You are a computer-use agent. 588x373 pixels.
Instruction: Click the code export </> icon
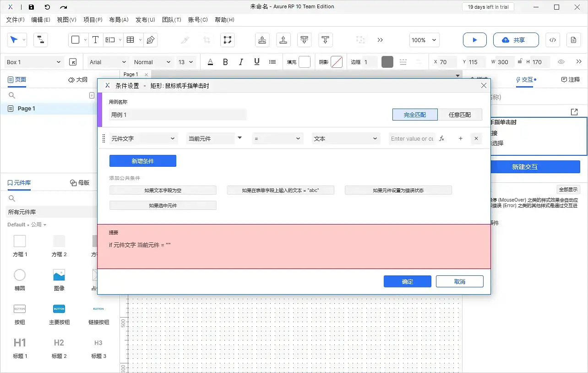(552, 40)
